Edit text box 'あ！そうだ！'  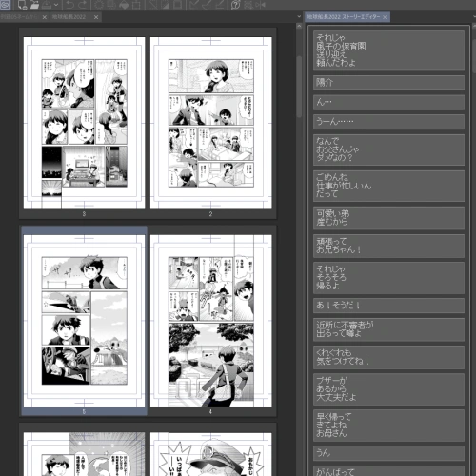tap(388, 306)
